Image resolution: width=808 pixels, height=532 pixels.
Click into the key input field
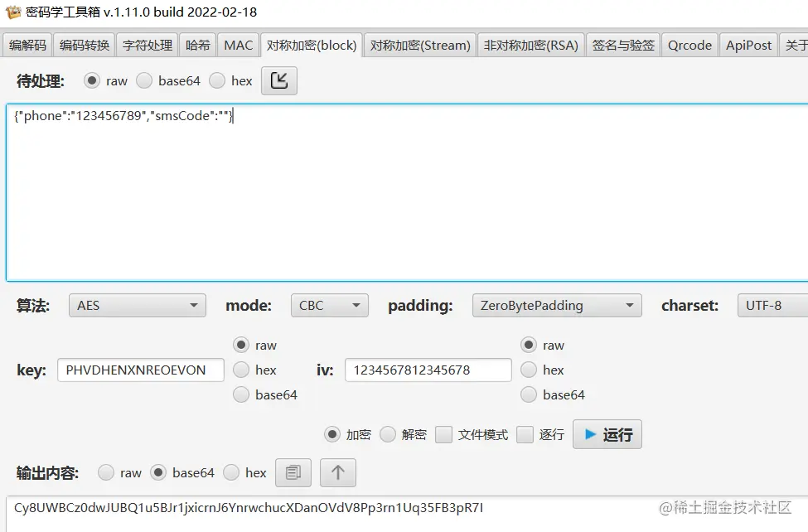pos(141,370)
